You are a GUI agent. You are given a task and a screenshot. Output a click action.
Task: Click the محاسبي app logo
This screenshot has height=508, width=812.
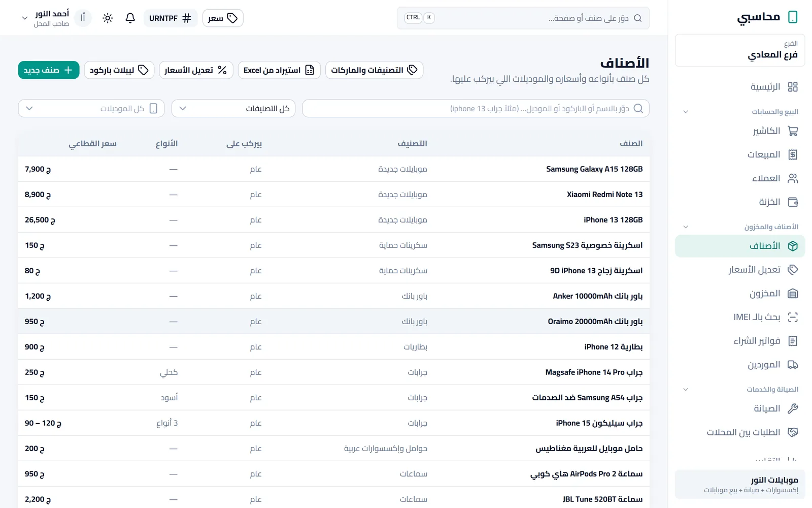pyautogui.click(x=767, y=17)
